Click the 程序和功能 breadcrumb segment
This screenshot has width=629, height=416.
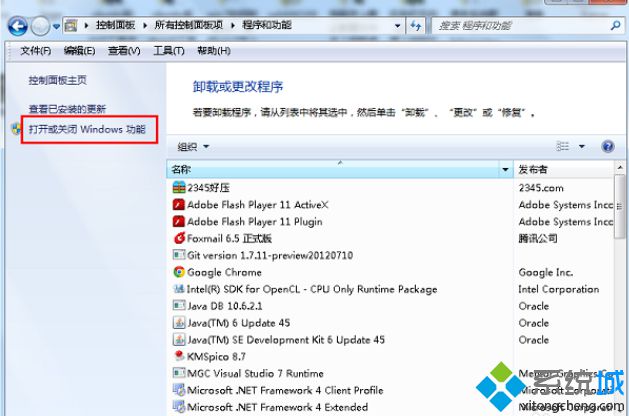tap(267, 25)
